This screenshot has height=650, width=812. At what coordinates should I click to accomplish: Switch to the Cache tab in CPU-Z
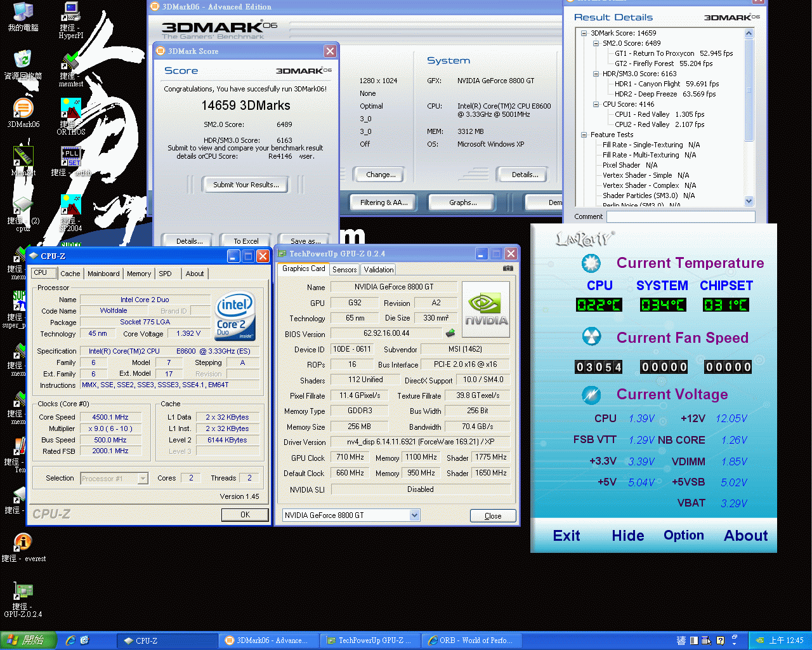click(70, 274)
